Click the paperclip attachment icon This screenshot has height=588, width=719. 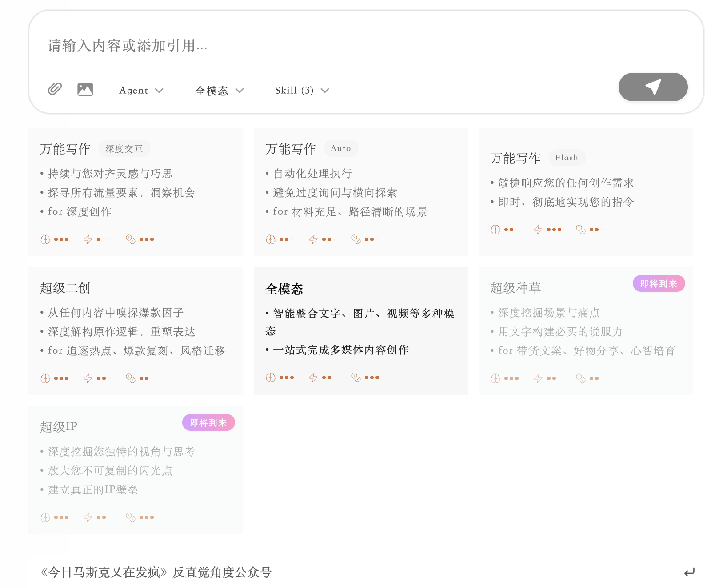point(55,89)
